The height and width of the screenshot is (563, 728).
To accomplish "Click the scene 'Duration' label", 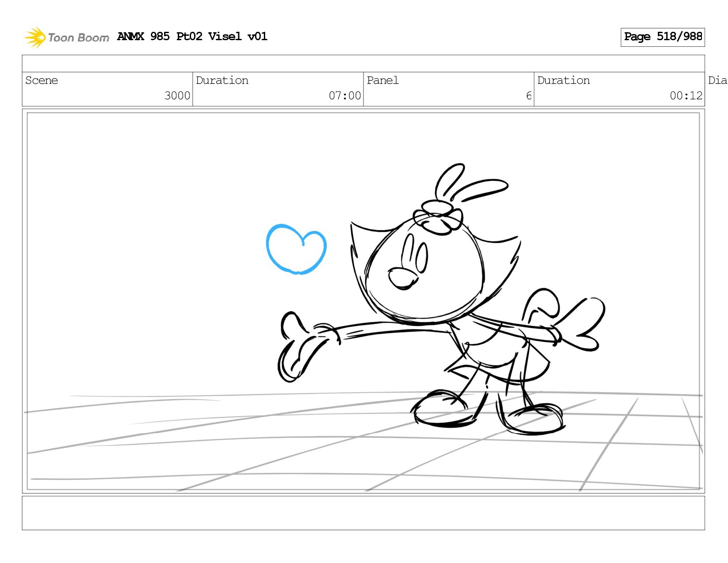I will tap(222, 80).
